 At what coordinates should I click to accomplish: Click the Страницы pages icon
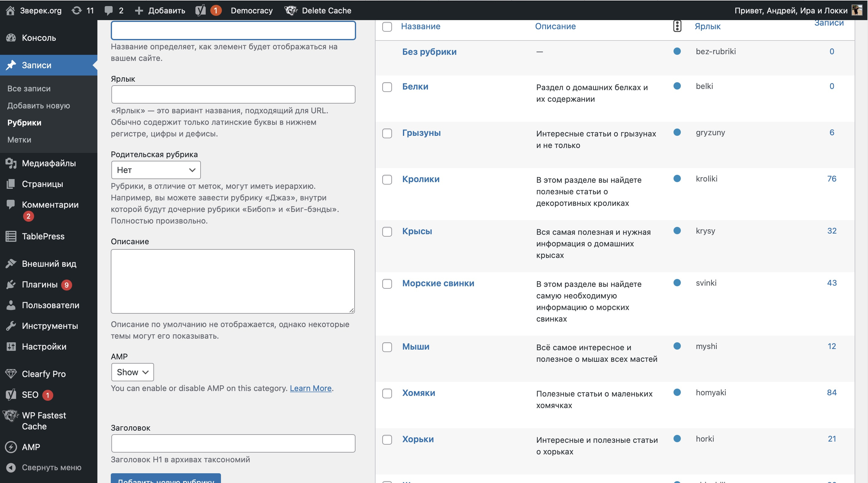(x=11, y=184)
